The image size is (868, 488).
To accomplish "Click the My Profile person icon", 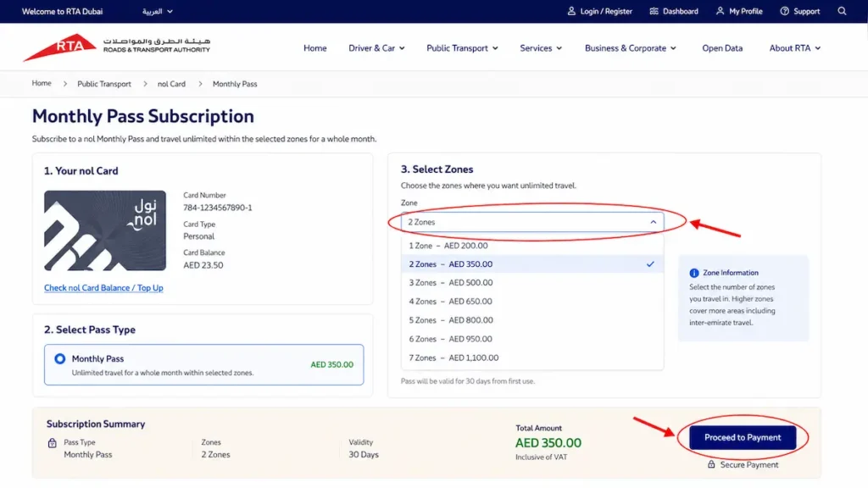I will pyautogui.click(x=720, y=11).
